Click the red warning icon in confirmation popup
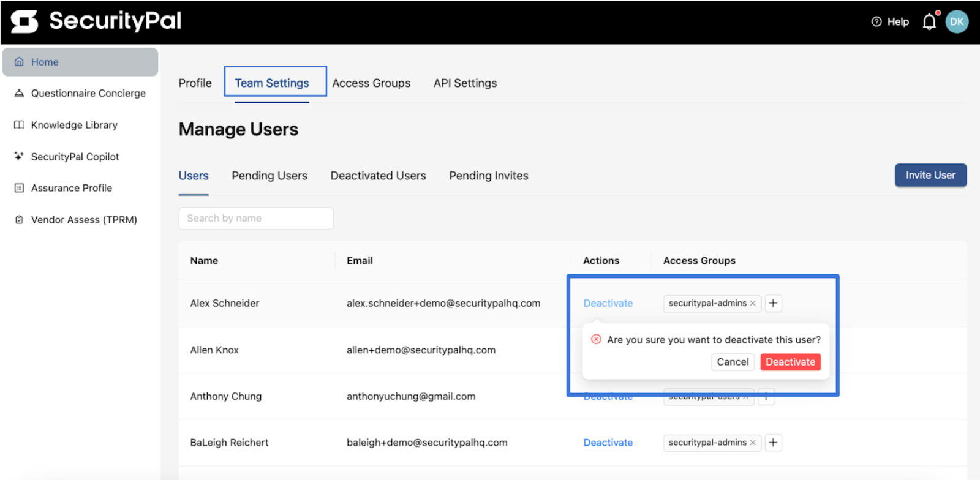Screen dimensions: 980x480 (596, 339)
